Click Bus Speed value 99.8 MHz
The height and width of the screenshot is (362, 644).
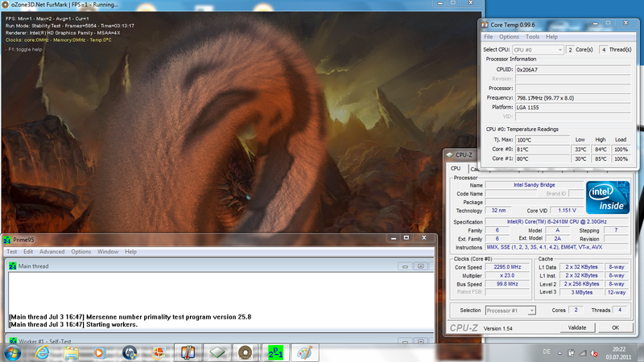click(x=507, y=284)
